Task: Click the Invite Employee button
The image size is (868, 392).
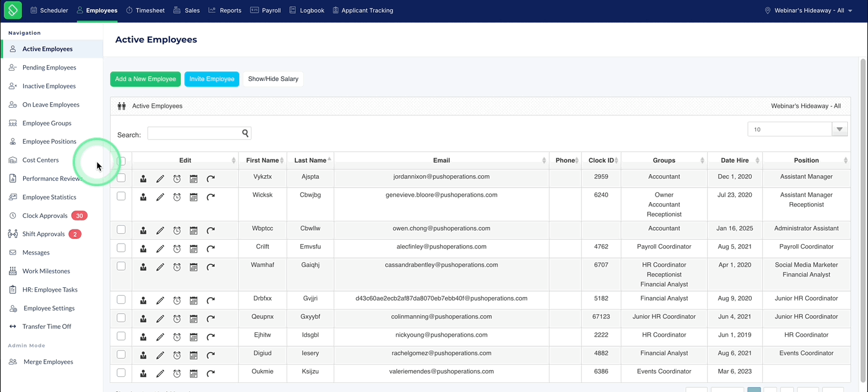Action: (x=212, y=79)
